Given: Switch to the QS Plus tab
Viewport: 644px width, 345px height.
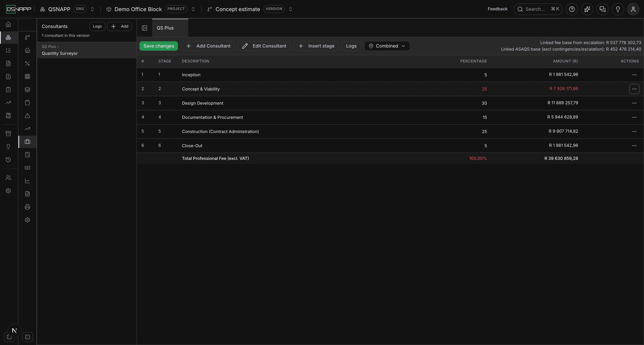Looking at the screenshot, I should pos(170,28).
